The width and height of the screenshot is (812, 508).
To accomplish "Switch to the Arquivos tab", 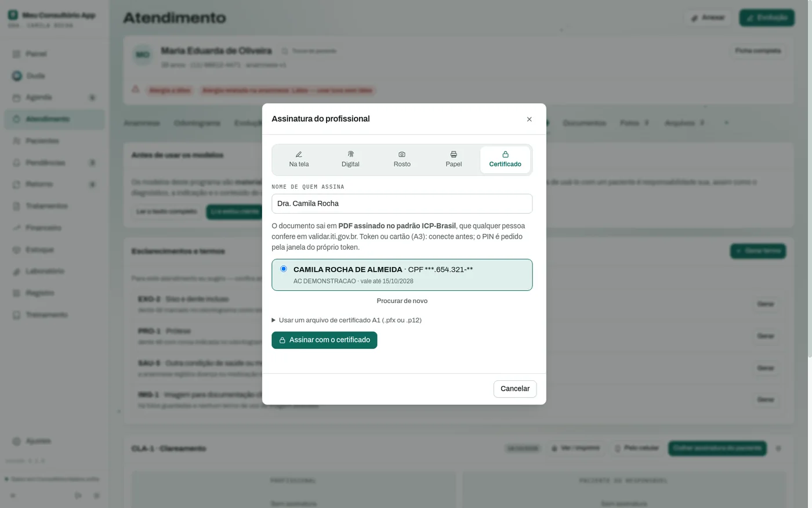I will click(x=684, y=123).
